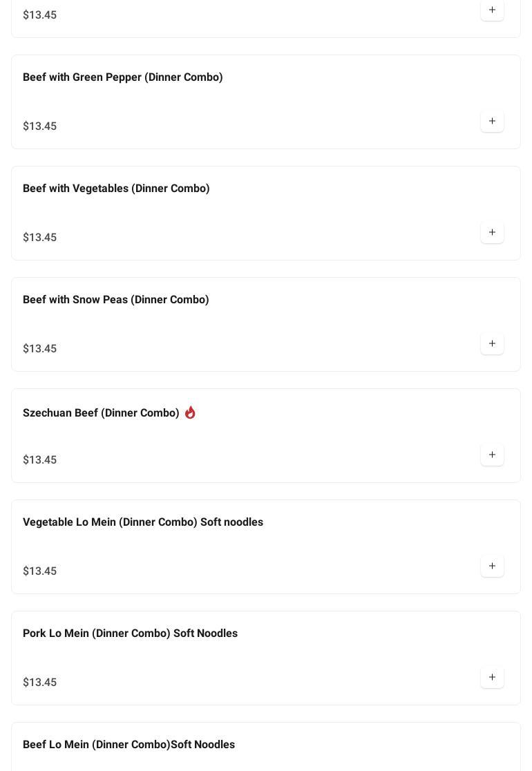Add Pork Lo Mein combo to order
This screenshot has height=771, width=532.
(492, 678)
